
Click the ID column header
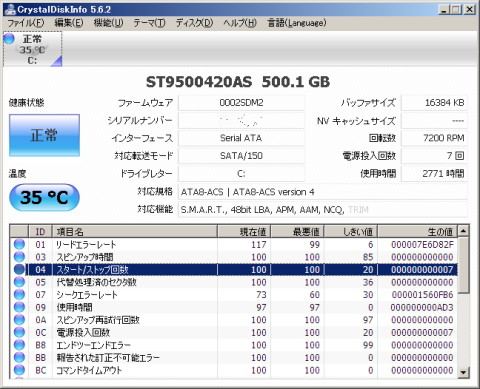click(40, 232)
